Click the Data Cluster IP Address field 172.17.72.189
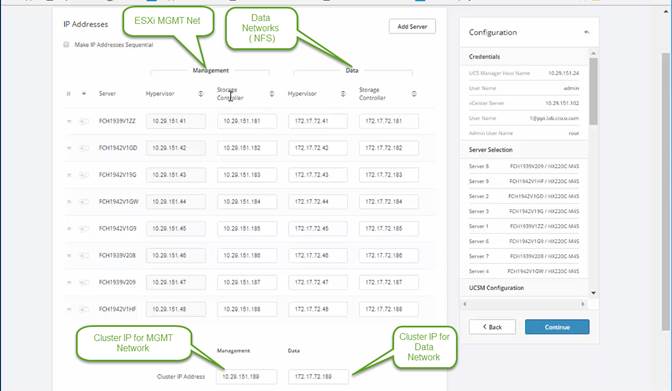Image resolution: width=672 pixels, height=391 pixels. 318,376
